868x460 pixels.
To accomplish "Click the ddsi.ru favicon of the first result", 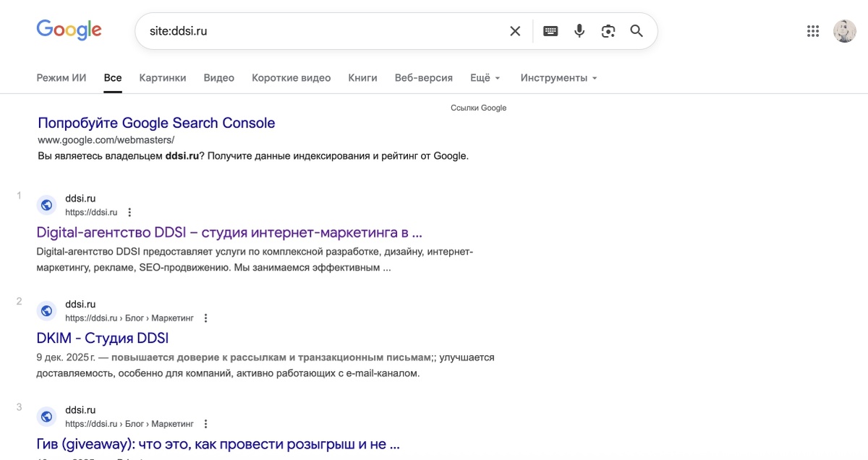I will point(46,205).
